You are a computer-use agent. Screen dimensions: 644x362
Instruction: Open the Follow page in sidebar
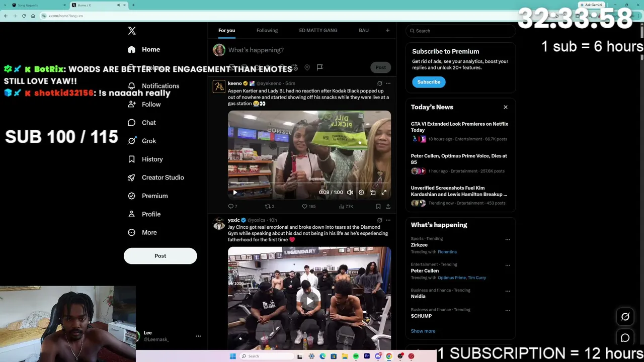click(x=144, y=105)
